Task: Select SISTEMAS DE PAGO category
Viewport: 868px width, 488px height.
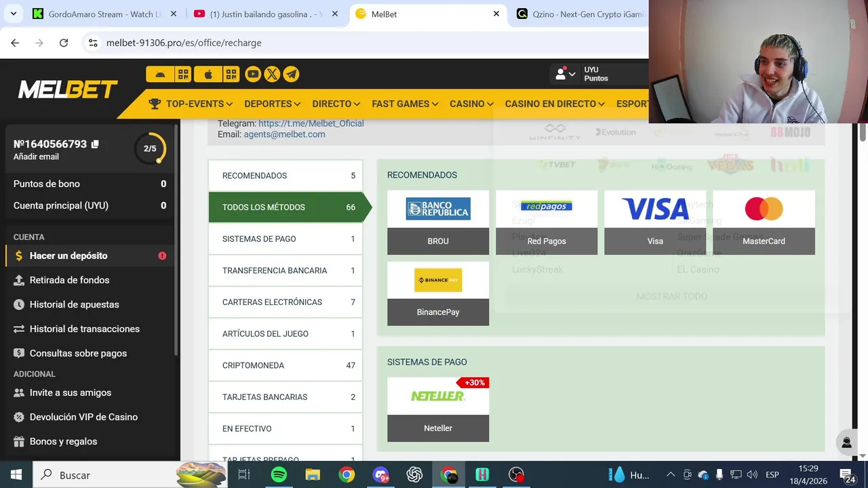Action: pos(285,239)
